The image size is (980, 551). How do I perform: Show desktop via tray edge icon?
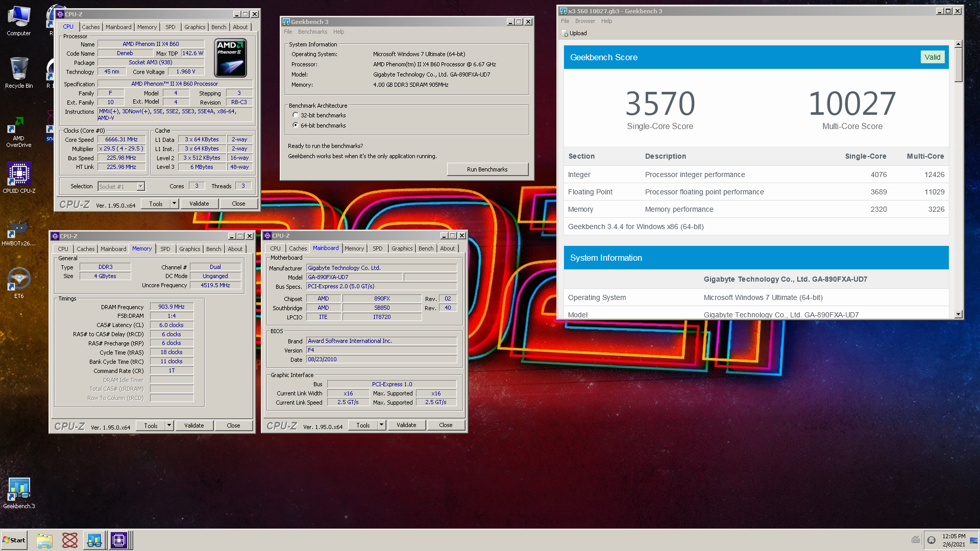click(x=974, y=540)
